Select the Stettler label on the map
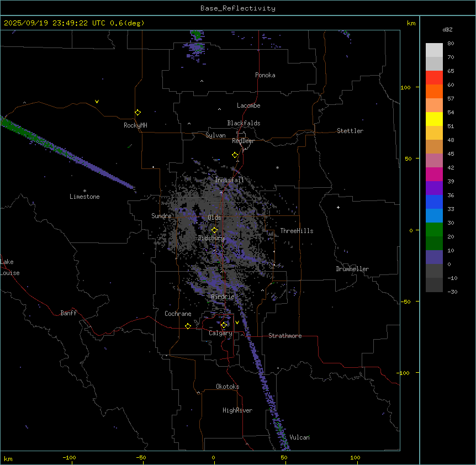This screenshot has width=476, height=465. pyautogui.click(x=350, y=131)
